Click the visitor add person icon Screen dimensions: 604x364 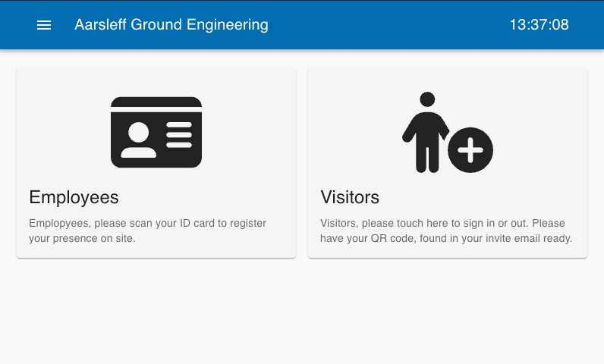coord(448,133)
